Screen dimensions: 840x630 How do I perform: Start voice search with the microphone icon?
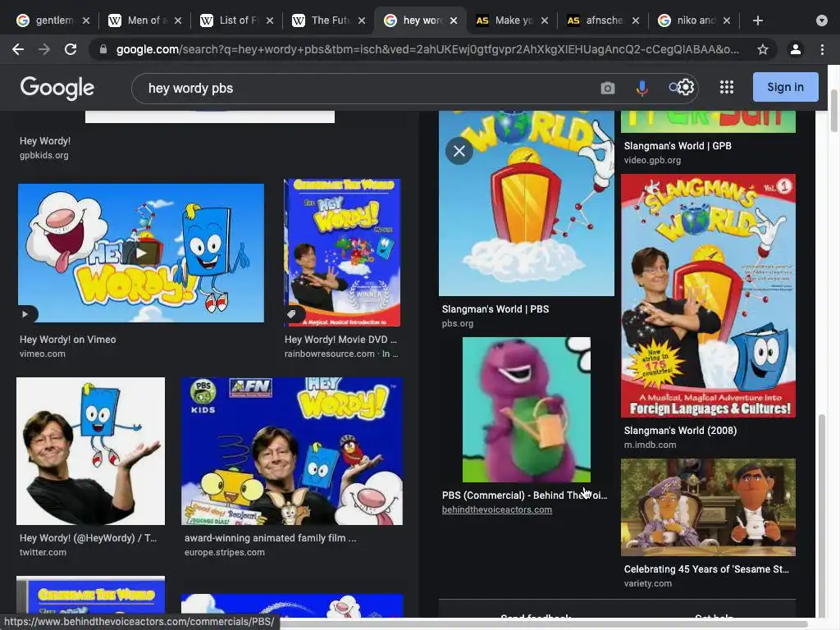pos(641,88)
